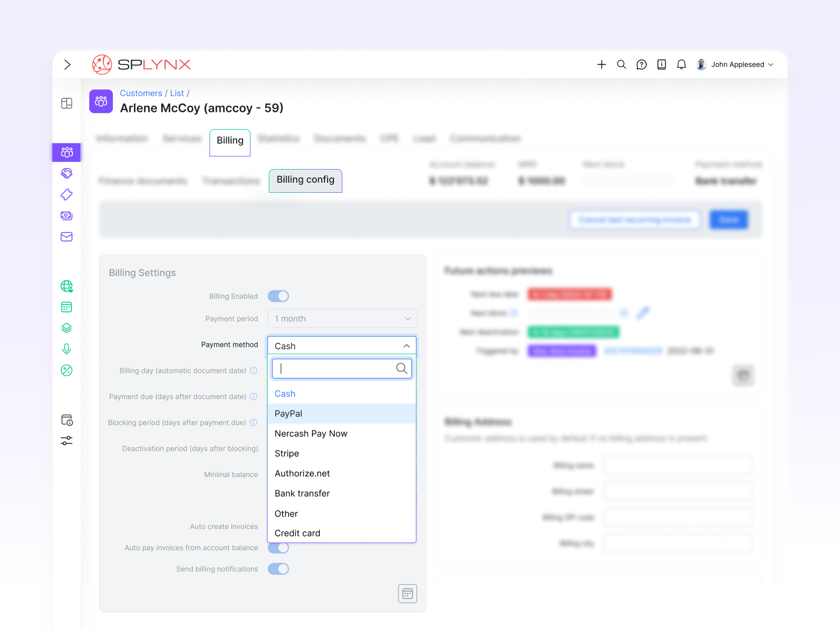Open the envelope messages icon in sidebar
The width and height of the screenshot is (840, 630).
pyautogui.click(x=67, y=237)
